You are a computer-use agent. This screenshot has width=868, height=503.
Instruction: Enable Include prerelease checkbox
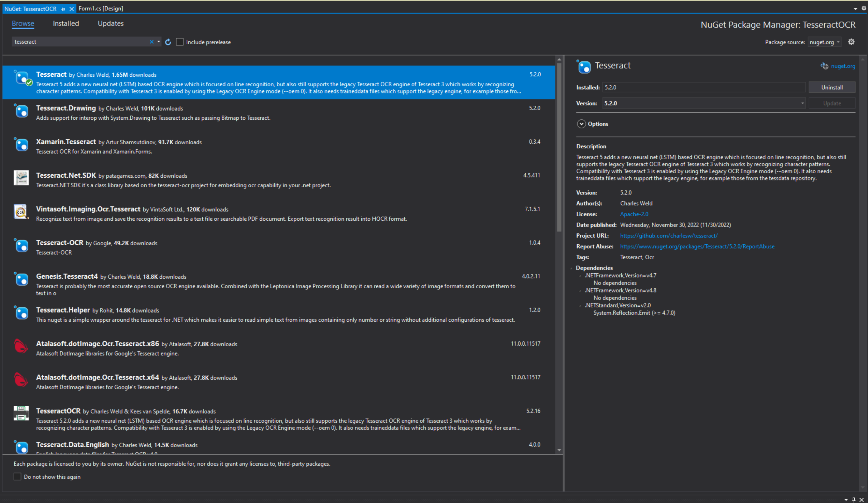(x=180, y=42)
